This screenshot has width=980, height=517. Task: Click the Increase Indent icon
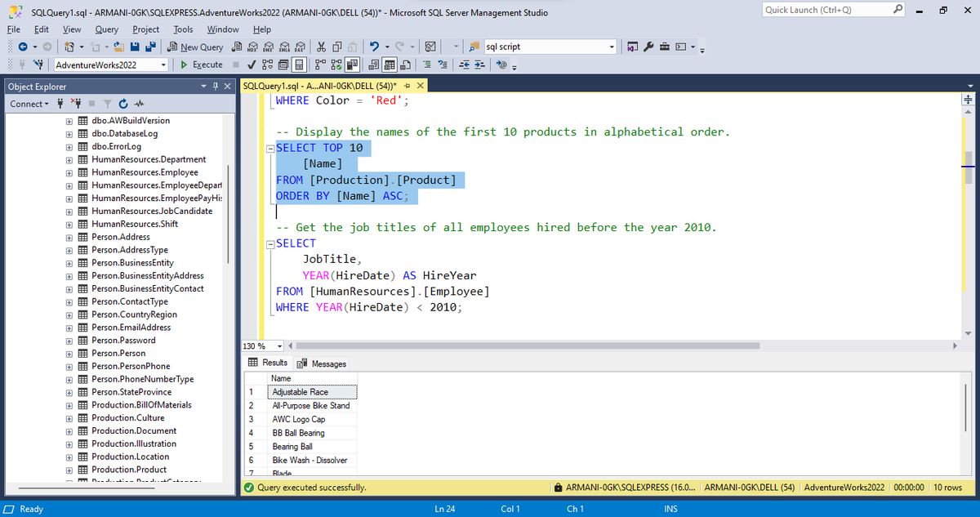coord(479,65)
